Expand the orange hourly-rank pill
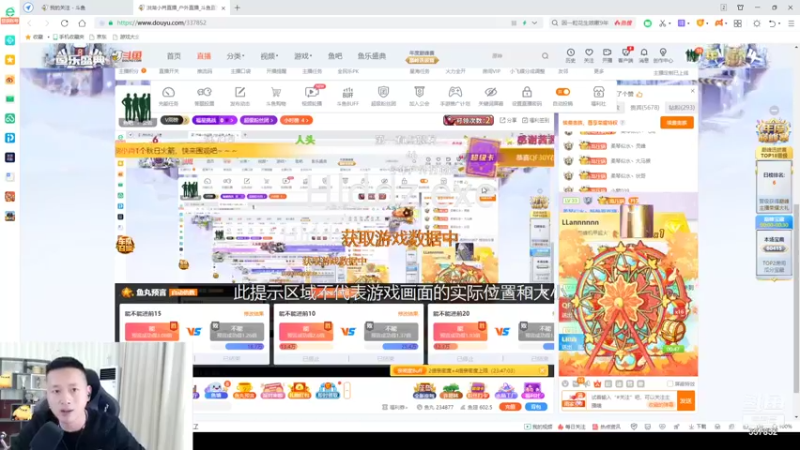The width and height of the screenshot is (800, 450). click(296, 120)
